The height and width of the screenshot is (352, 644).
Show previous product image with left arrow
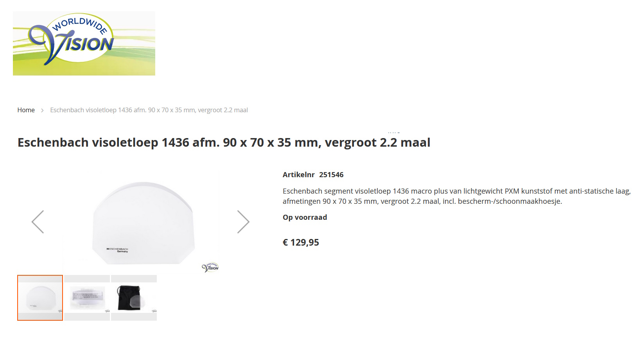38,222
